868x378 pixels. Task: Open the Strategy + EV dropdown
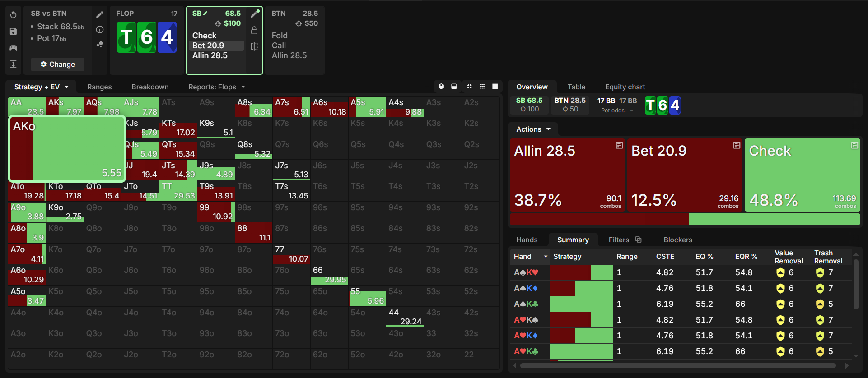[x=42, y=87]
